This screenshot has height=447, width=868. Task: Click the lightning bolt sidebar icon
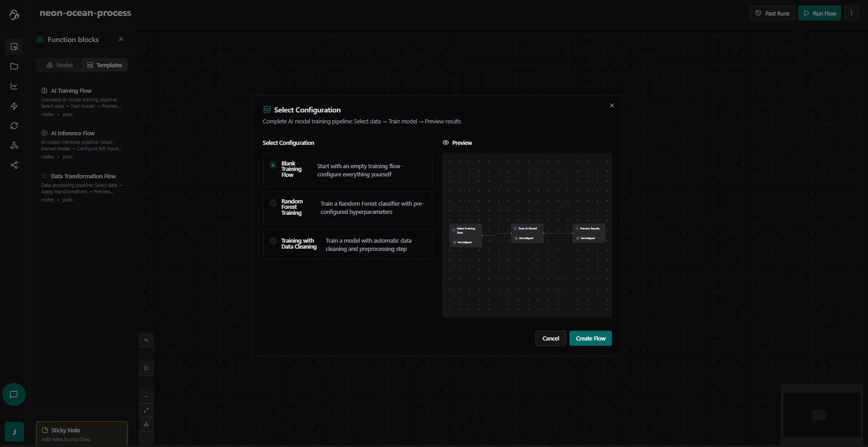point(14,106)
